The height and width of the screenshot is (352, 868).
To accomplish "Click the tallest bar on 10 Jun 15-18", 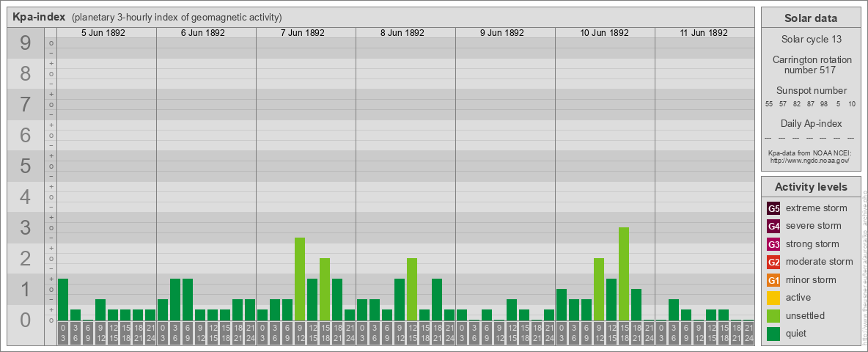I will (x=623, y=274).
